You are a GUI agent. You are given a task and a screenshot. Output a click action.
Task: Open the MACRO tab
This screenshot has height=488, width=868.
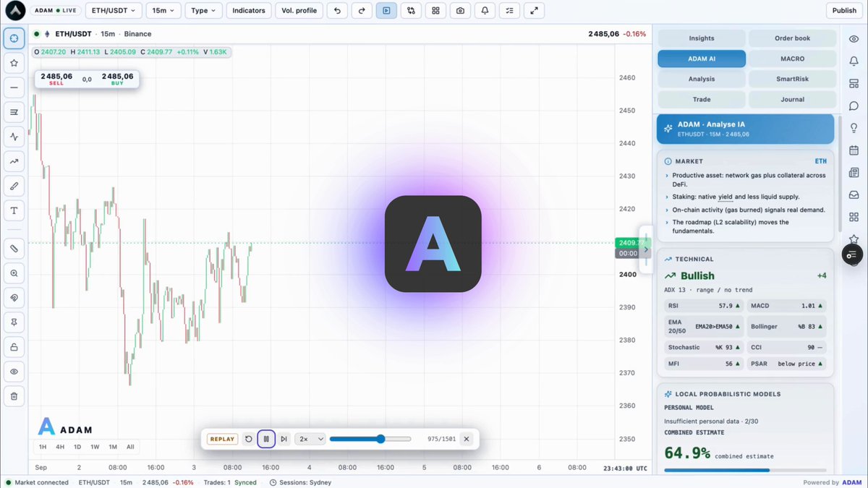click(x=793, y=59)
